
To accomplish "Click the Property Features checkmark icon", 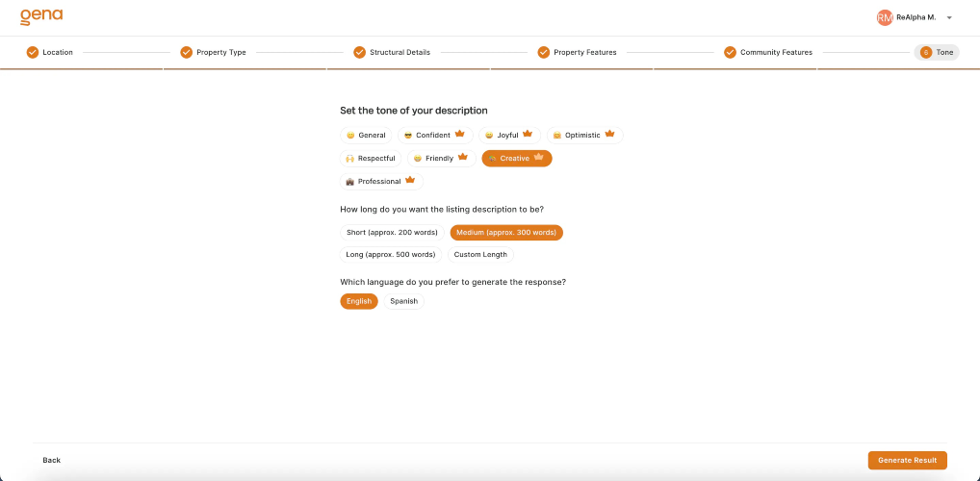I will pos(544,53).
